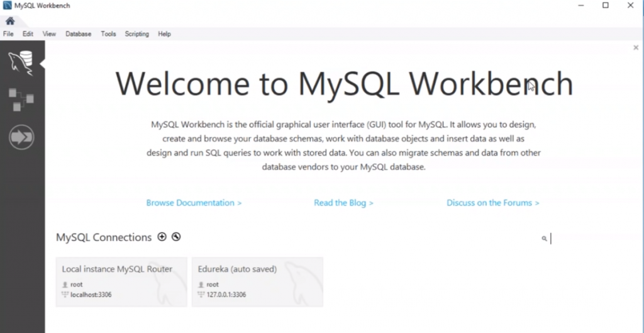Open the Models sidebar icon
The width and height of the screenshot is (644, 333).
pyautogui.click(x=21, y=100)
